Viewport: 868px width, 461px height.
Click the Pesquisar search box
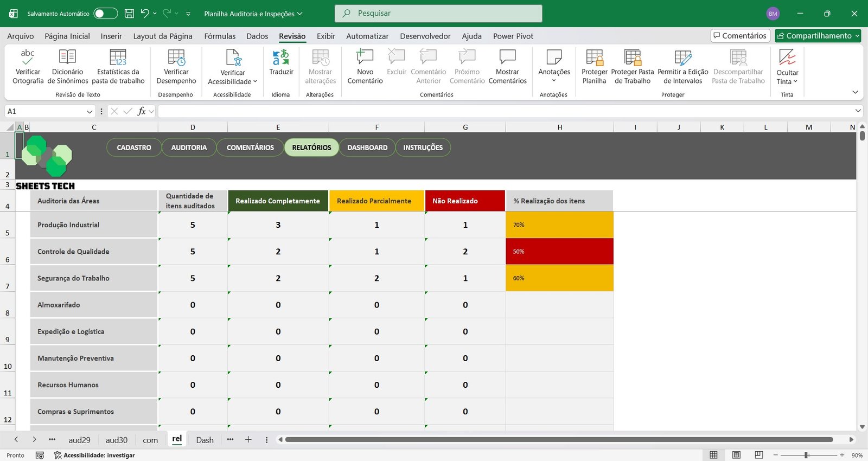click(x=438, y=14)
